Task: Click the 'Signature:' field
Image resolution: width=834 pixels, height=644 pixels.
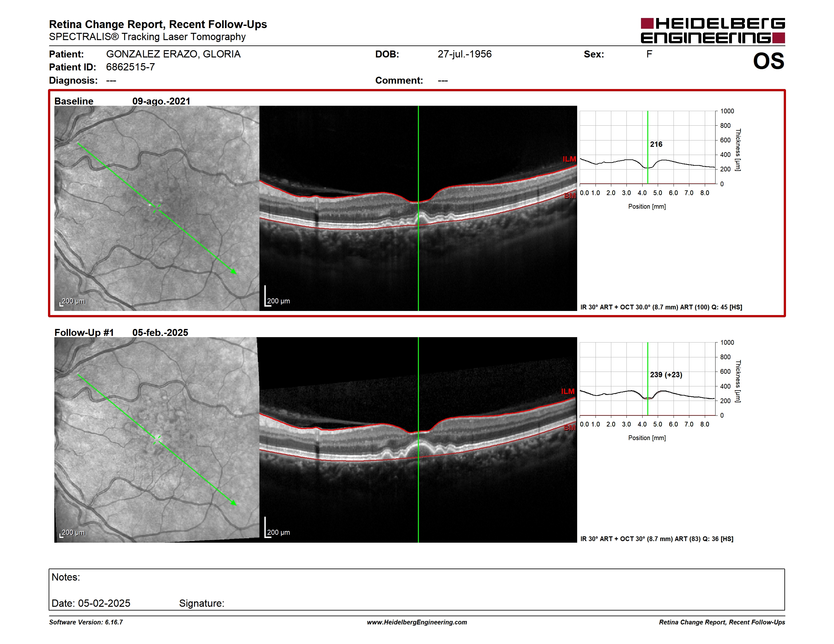Action: tap(202, 603)
